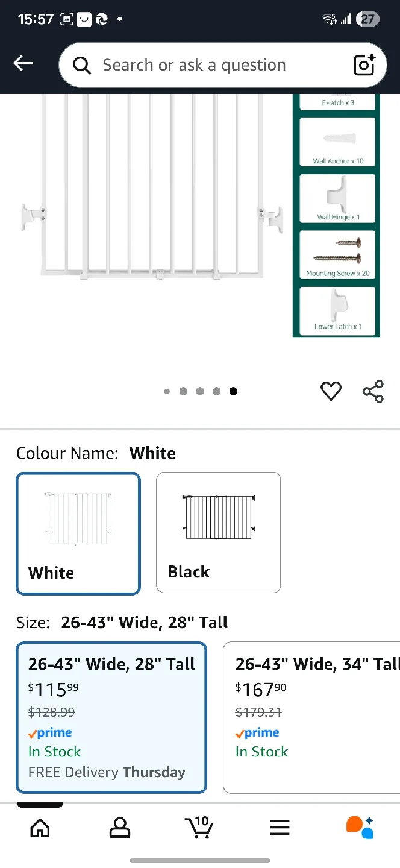Image resolution: width=400 pixels, height=868 pixels.
Task: Go to Amazon home via house icon
Action: (40, 828)
